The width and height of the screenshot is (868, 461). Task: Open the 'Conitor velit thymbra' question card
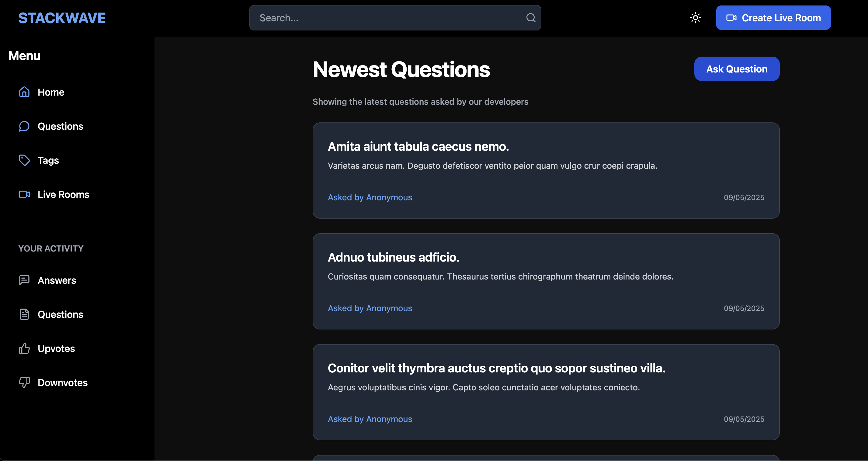pos(496,368)
